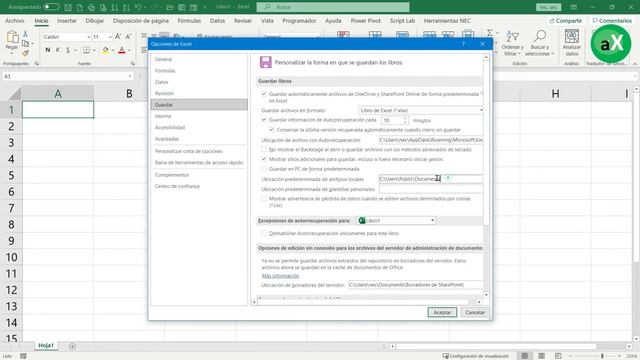Screen dimensions: 640x360
Task: Toggle No mostrar el Backstage checkbox
Action: [x=264, y=150]
